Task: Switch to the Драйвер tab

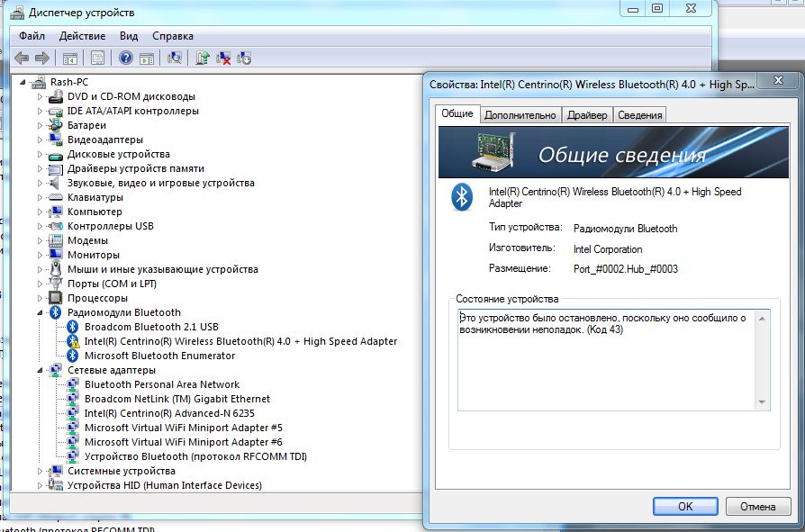Action: 588,115
